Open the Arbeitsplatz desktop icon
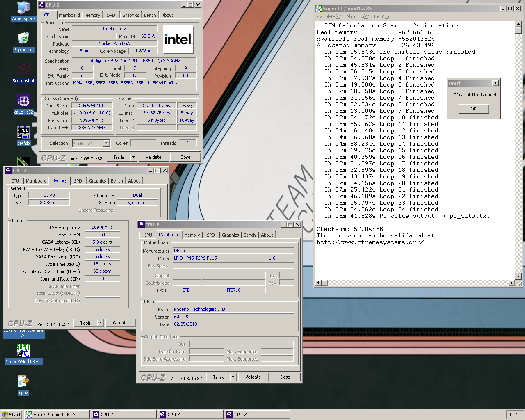Screen dimensions: 525x420 23,11
